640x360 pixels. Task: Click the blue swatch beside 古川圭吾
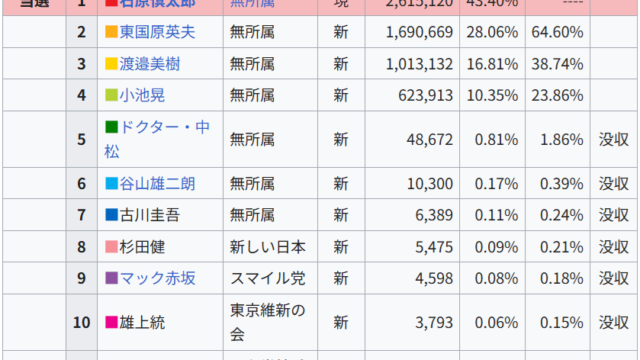pyautogui.click(x=111, y=215)
